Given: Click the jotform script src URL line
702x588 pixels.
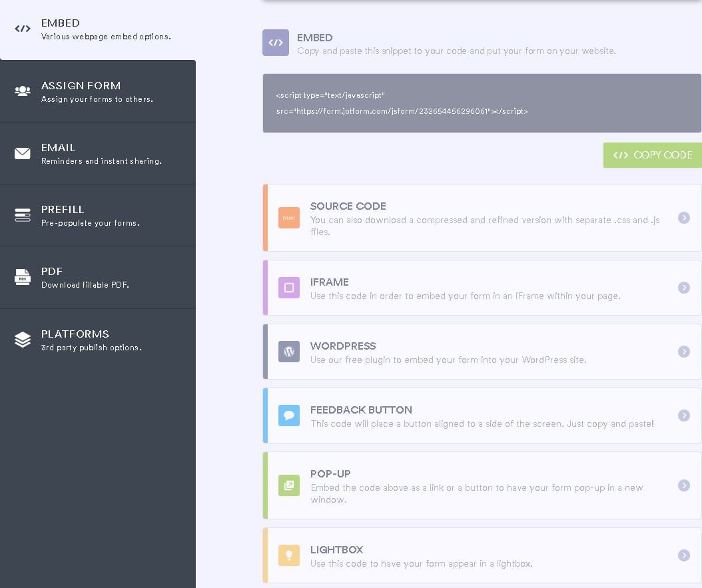Looking at the screenshot, I should pyautogui.click(x=402, y=111).
